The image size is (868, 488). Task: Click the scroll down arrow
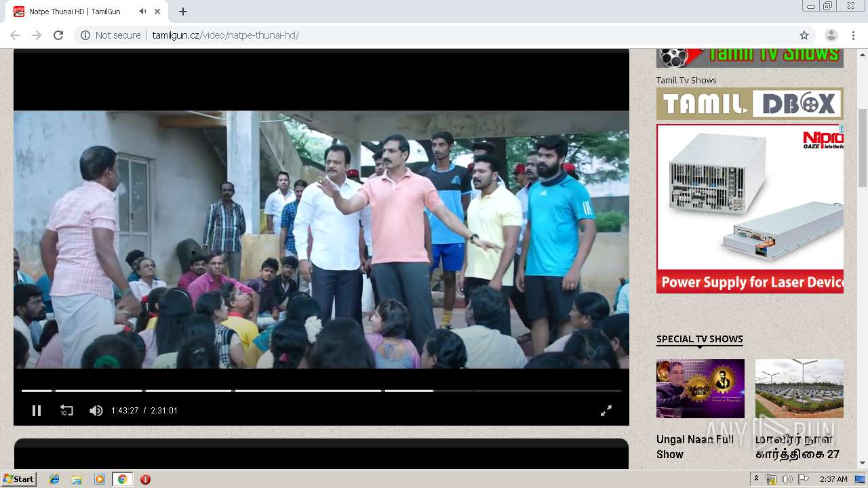point(863,463)
